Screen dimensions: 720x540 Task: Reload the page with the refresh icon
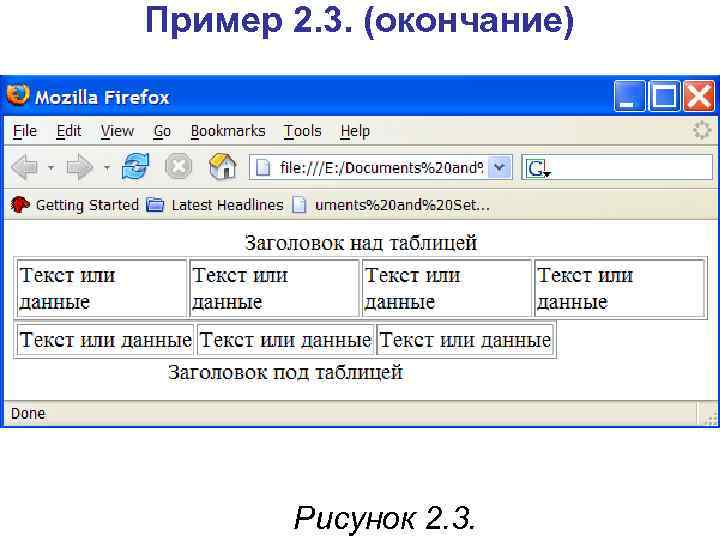(135, 166)
